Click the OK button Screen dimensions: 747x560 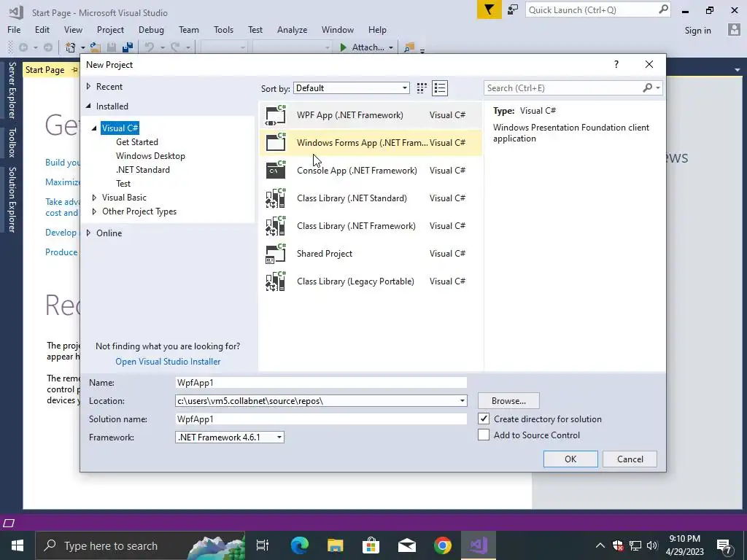pyautogui.click(x=570, y=459)
